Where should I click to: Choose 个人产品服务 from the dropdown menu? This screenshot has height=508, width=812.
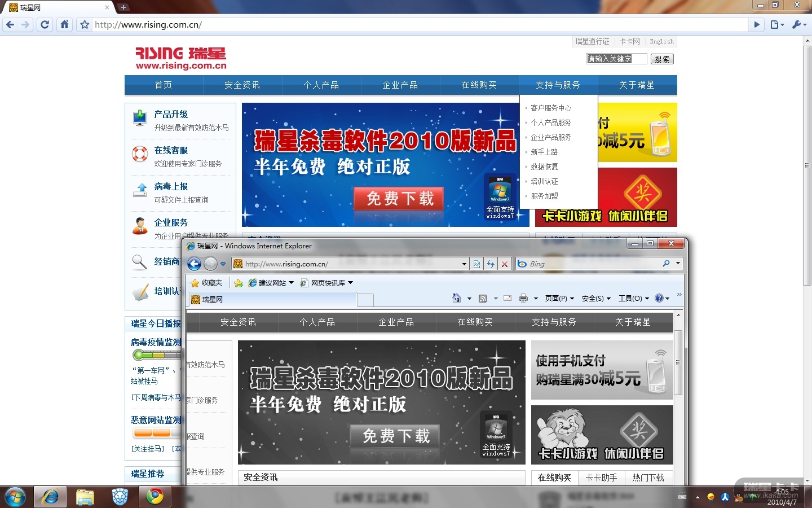pyautogui.click(x=551, y=122)
